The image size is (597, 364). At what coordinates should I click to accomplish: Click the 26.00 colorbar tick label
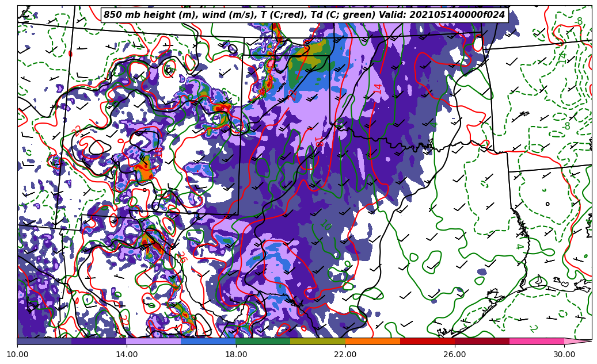(x=455, y=354)
